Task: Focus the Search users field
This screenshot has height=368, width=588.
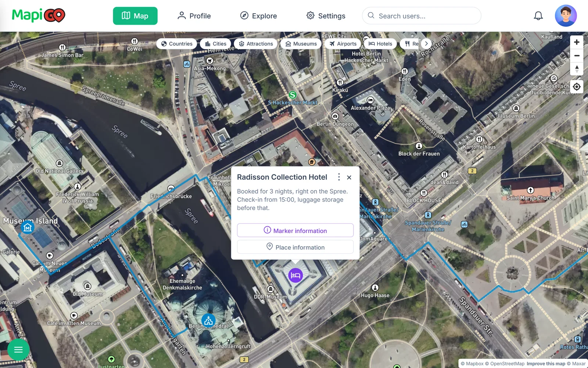Action: [x=422, y=16]
